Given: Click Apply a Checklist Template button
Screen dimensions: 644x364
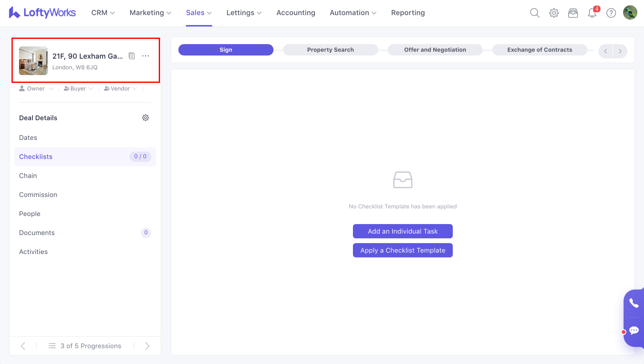Looking at the screenshot, I should coord(403,251).
